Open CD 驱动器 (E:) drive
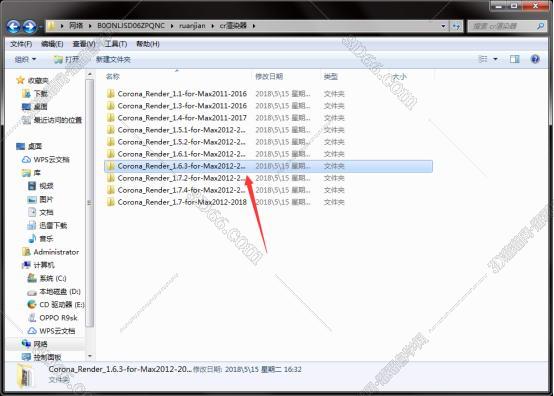 click(x=61, y=305)
